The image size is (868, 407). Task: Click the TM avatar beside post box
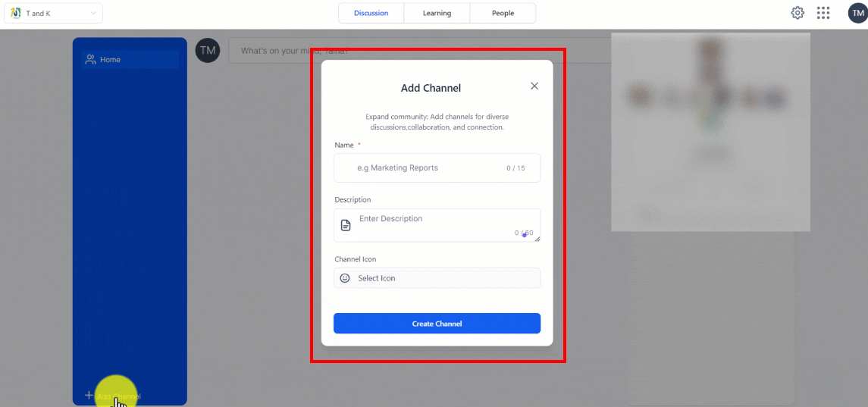click(208, 50)
